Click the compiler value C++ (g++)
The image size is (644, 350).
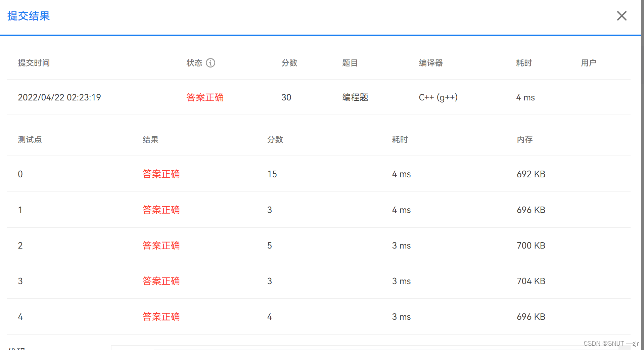click(x=438, y=97)
